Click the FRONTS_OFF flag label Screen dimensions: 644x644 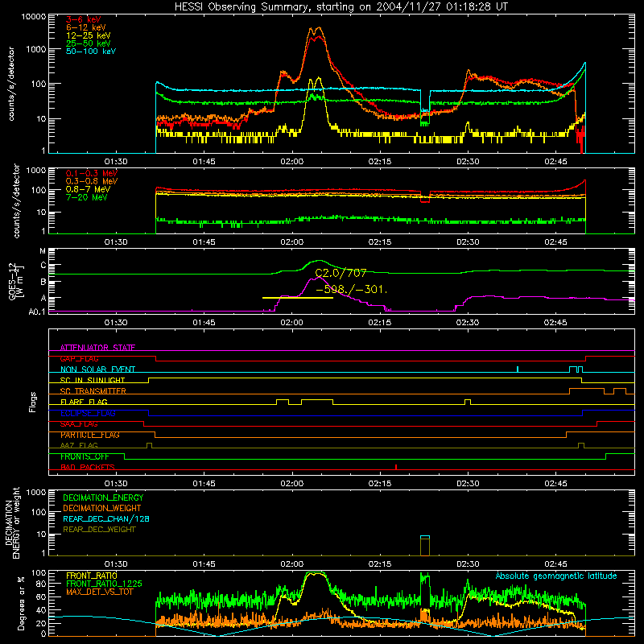coord(85,456)
